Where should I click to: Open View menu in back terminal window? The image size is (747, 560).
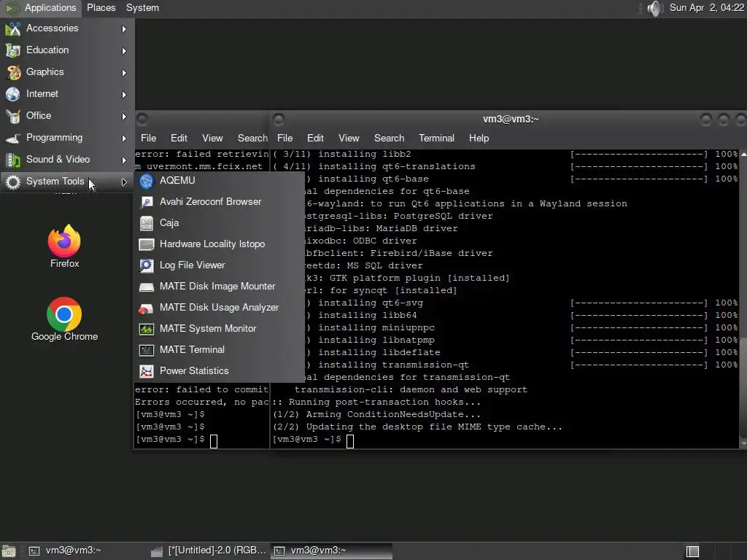click(x=212, y=138)
